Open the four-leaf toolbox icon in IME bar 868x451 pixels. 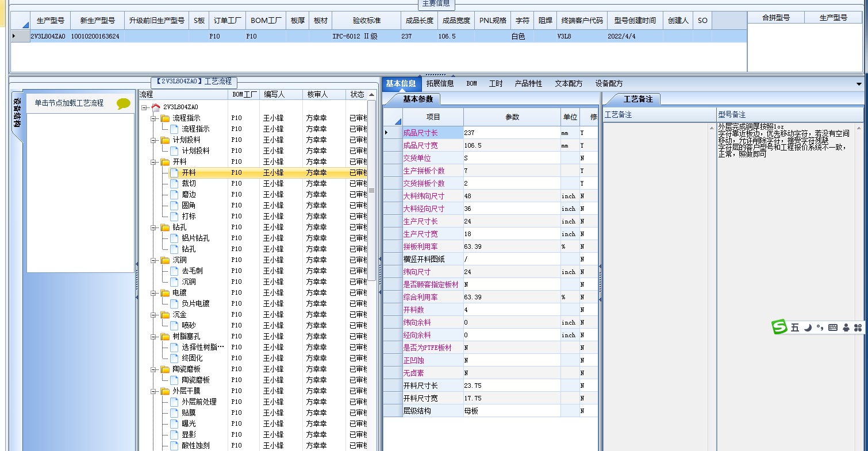[858, 327]
